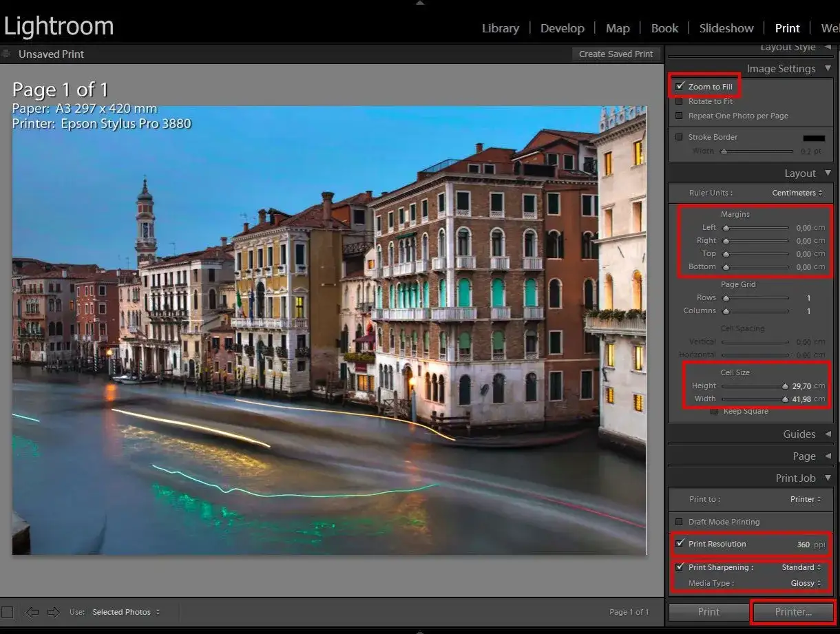840x634 pixels.
Task: Click the Stroke Border black color swatch
Action: click(x=813, y=138)
